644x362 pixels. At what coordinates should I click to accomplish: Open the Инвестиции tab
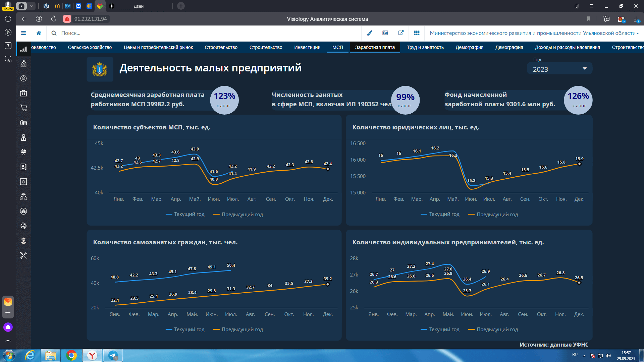pyautogui.click(x=307, y=47)
